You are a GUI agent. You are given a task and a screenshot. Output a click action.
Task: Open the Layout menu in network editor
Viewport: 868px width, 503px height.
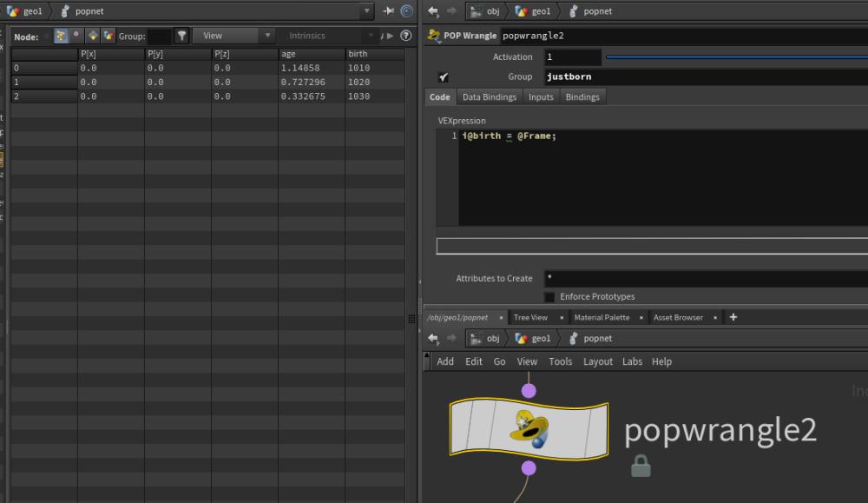597,361
